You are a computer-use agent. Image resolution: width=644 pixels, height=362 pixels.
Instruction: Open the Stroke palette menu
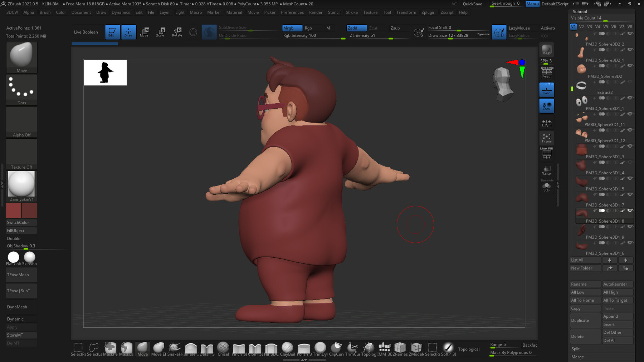pyautogui.click(x=351, y=12)
